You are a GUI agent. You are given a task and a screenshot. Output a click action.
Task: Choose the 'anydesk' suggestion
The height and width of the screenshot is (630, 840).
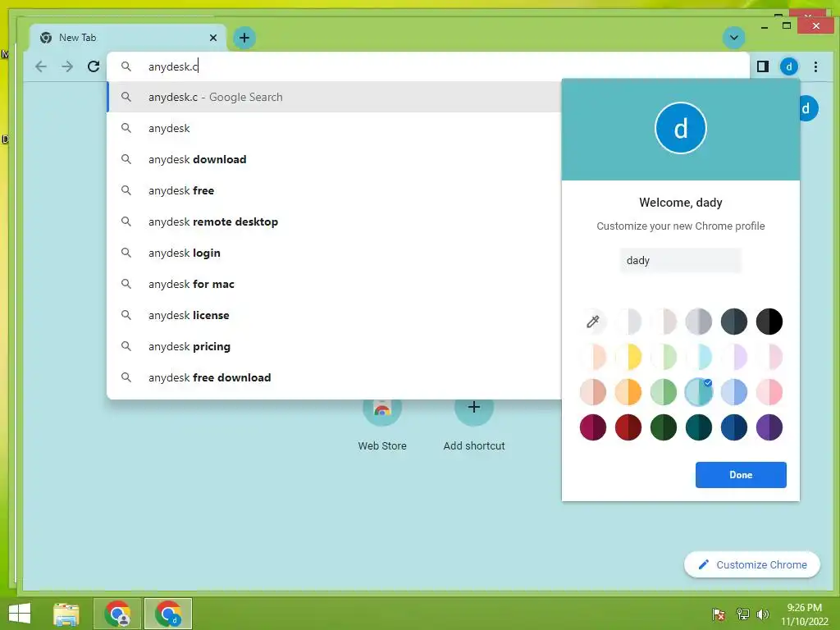(x=335, y=128)
